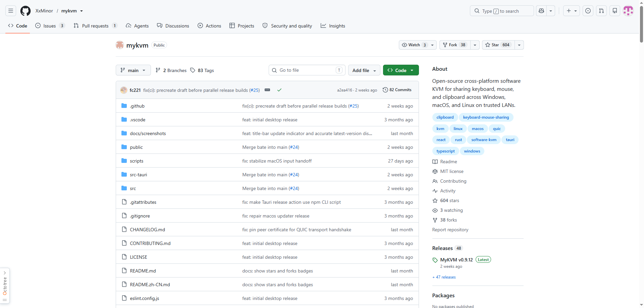Image resolution: width=644 pixels, height=308 pixels.
Task: Open the user profile avatar menu
Action: 628,11
